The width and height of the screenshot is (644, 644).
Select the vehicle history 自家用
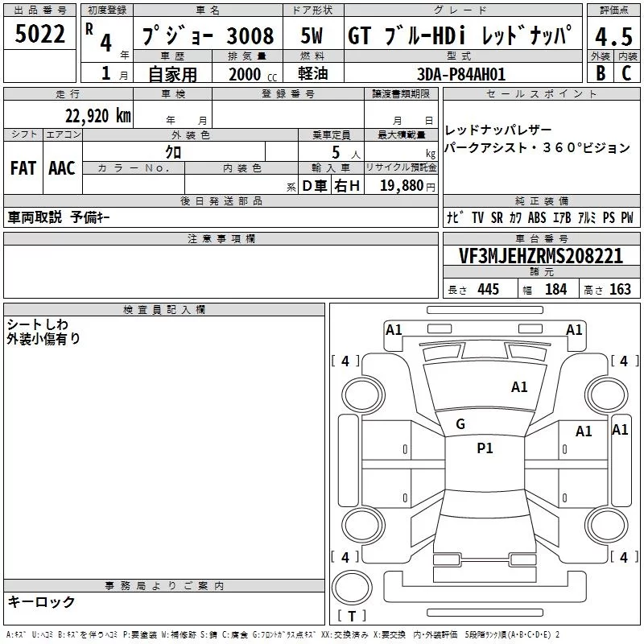pos(172,74)
